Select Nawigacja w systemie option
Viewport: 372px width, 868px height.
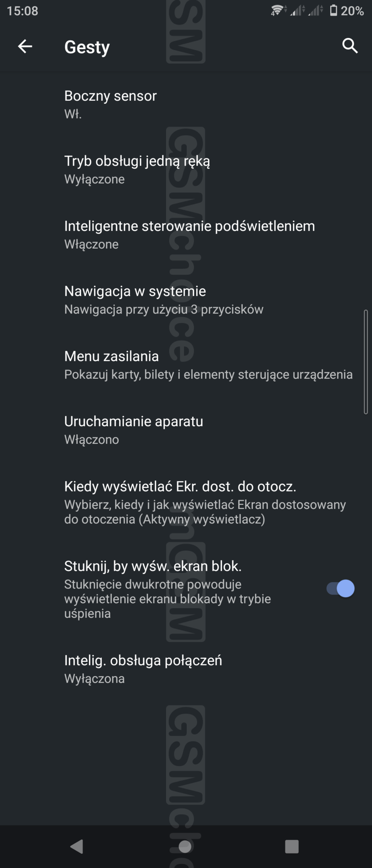coord(163,300)
